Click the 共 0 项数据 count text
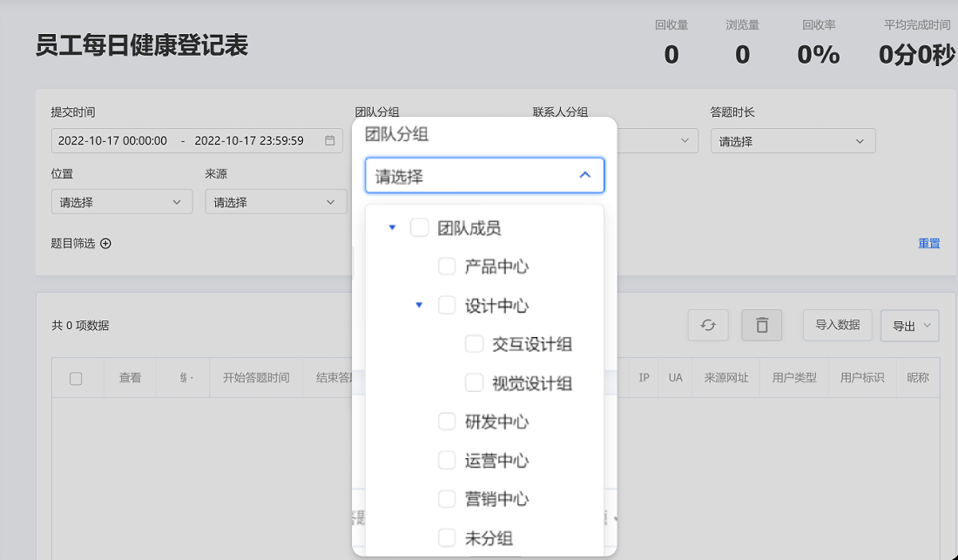Screen dimensions: 958x560 tap(80, 326)
